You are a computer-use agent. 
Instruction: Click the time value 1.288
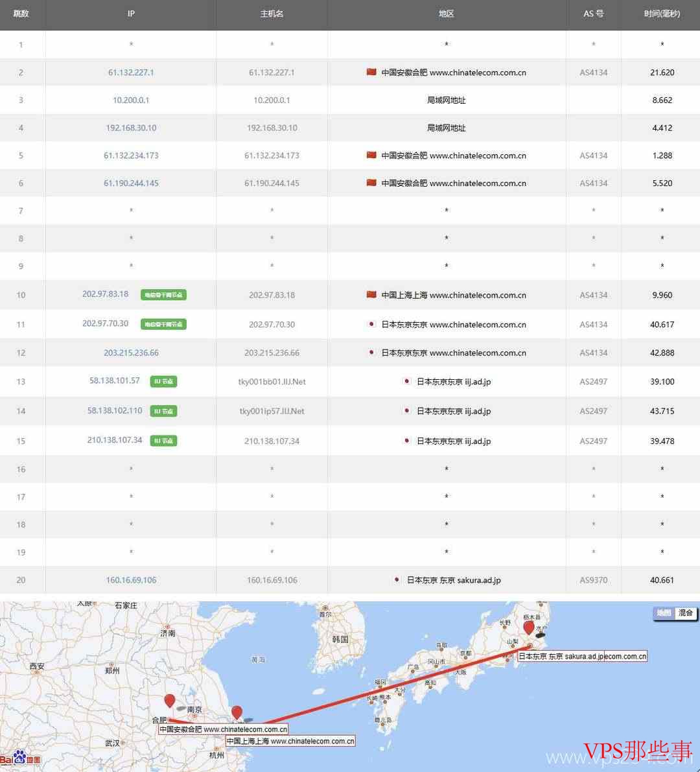pos(662,155)
